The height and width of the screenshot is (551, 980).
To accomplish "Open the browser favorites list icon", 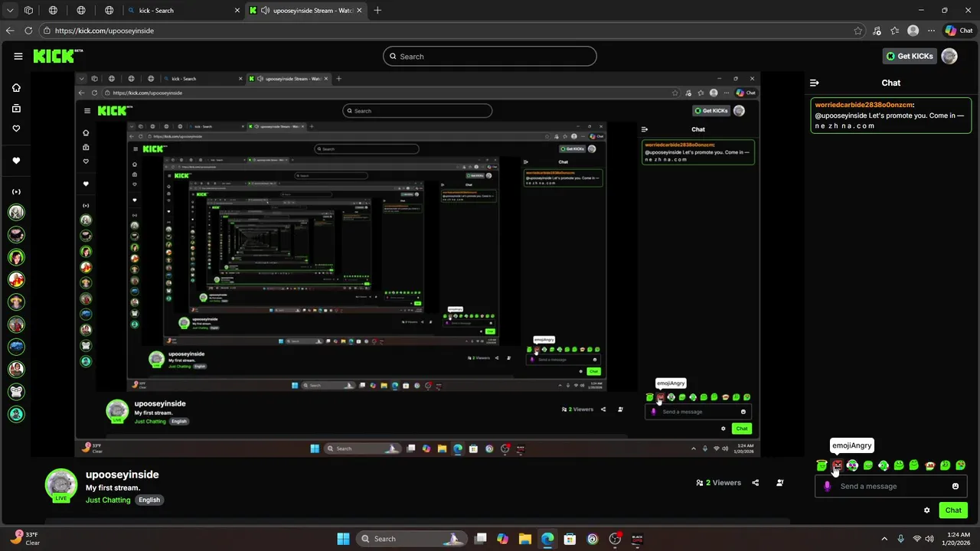I will click(895, 31).
